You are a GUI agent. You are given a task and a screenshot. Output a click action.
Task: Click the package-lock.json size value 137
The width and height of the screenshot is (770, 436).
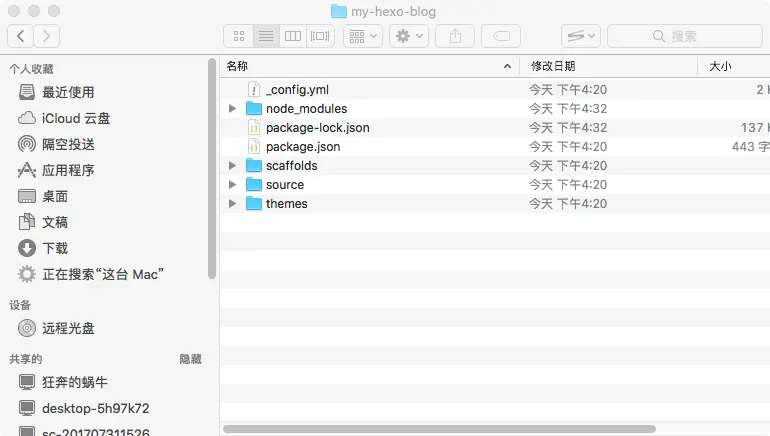tap(752, 128)
